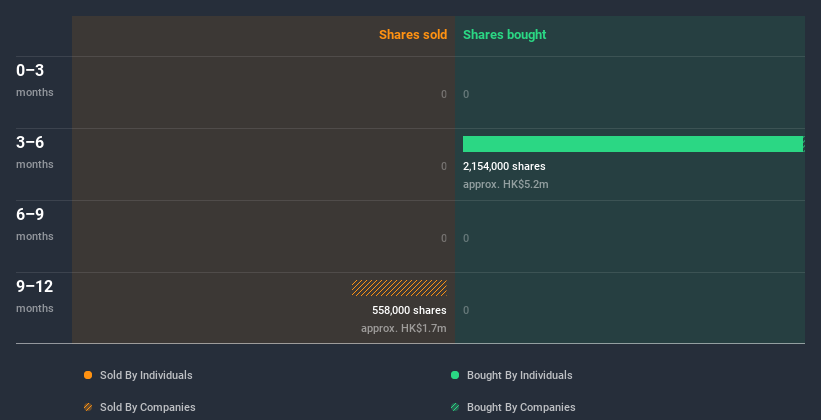The width and height of the screenshot is (821, 420).
Task: Click the shares sold zero in 3–6 months row
Action: [444, 167]
